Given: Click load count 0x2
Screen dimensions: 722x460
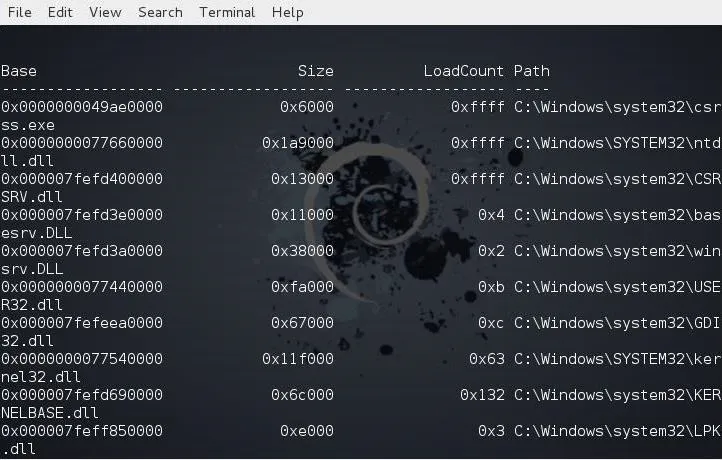Looking at the screenshot, I should [491, 251].
